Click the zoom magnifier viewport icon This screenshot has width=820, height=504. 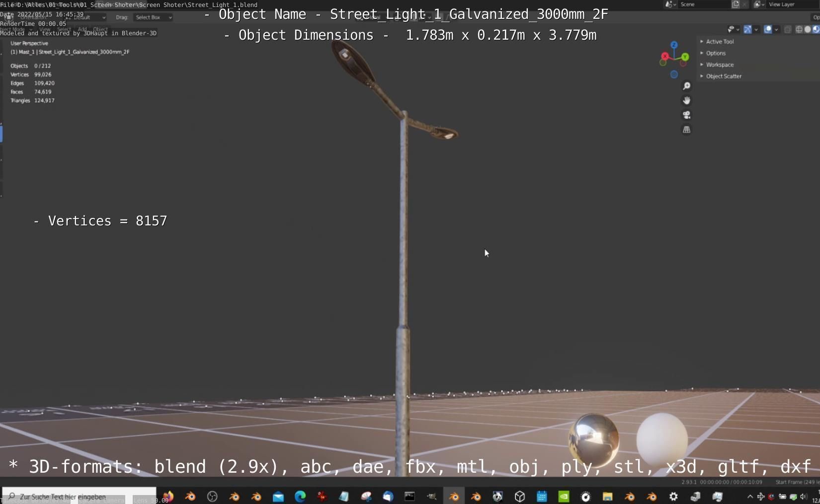tap(686, 86)
